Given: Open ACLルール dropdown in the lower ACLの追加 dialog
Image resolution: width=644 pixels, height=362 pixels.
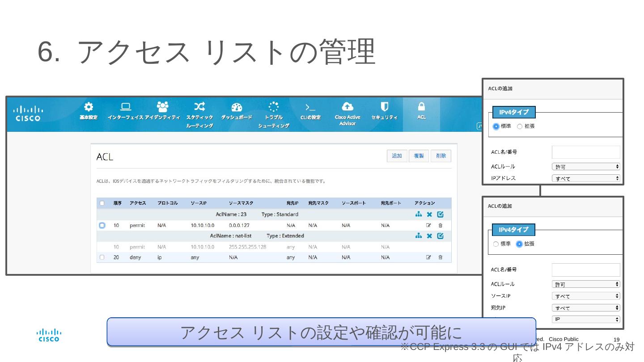Looking at the screenshot, I should click(x=586, y=284).
